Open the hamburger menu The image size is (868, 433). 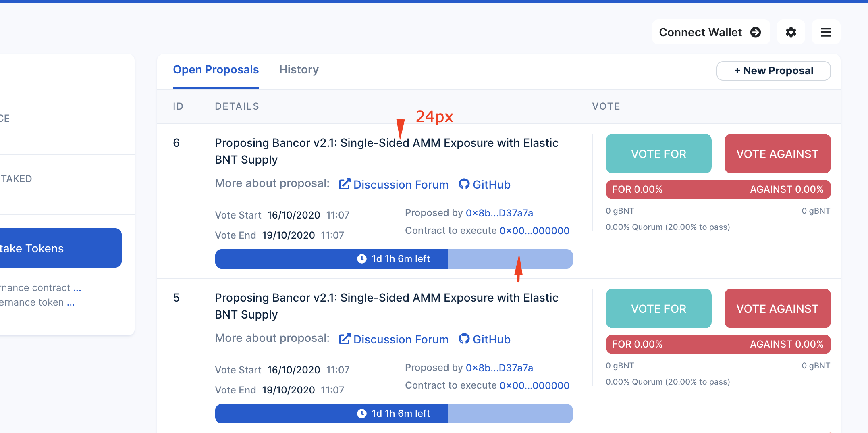826,32
